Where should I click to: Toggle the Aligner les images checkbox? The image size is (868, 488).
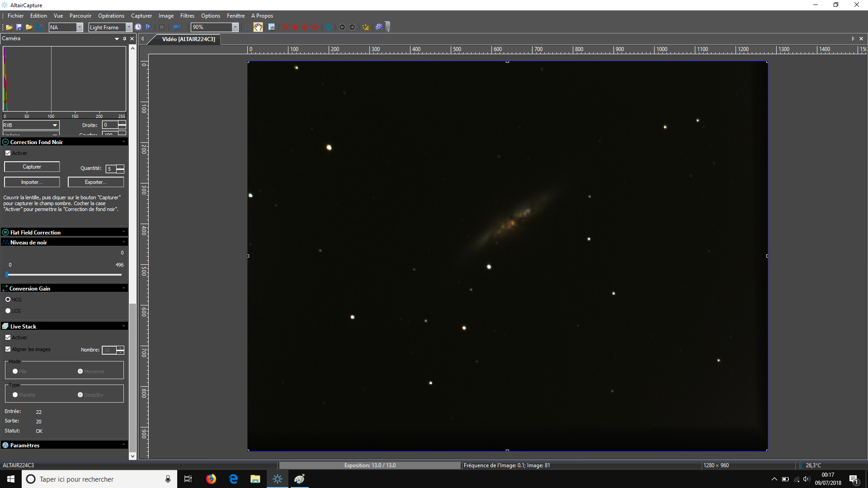click(x=8, y=349)
